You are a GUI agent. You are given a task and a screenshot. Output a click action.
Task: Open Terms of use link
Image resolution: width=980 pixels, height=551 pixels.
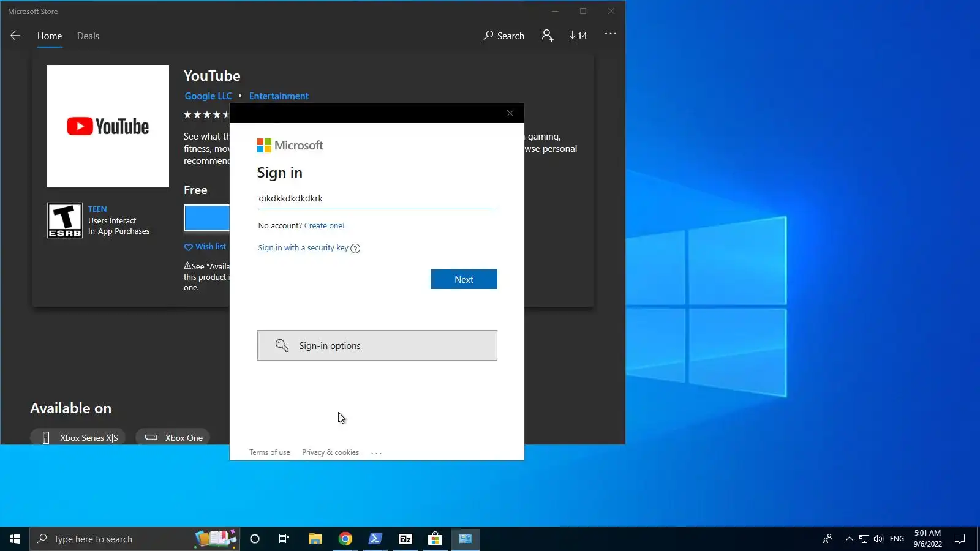[269, 452]
